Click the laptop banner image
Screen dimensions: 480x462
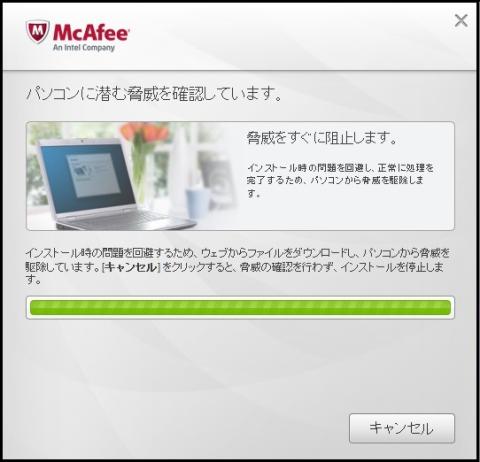tap(133, 176)
